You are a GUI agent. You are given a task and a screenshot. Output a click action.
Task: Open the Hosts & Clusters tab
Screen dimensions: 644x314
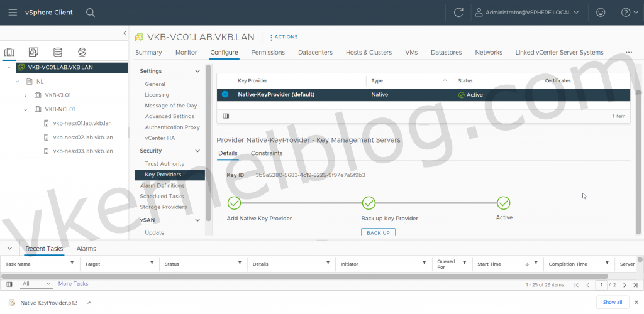[369, 53]
